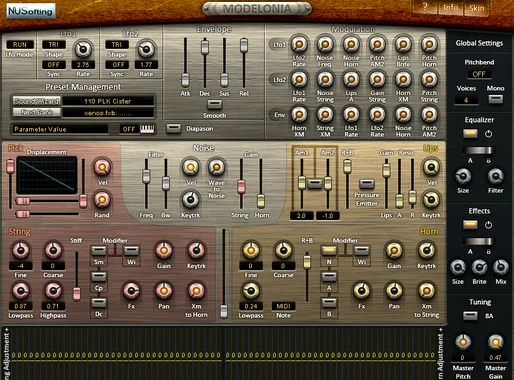
Task: Click the Horn Coarse knob
Action: pyautogui.click(x=283, y=250)
